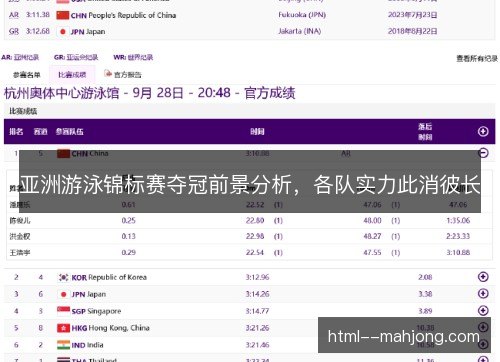Click the India flag icon
Image resolution: width=500 pixels, height=362 pixels.
[x=63, y=345]
